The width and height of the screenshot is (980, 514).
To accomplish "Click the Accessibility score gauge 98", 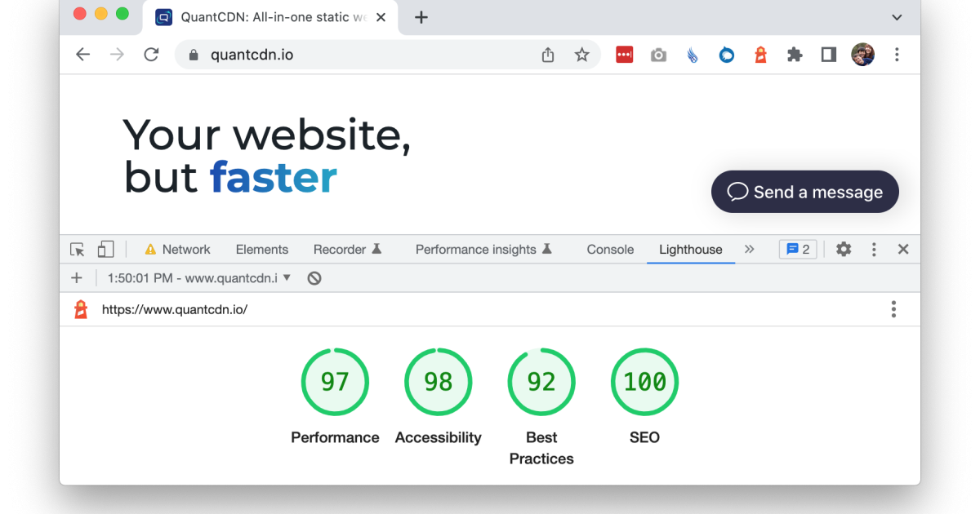I will (439, 382).
